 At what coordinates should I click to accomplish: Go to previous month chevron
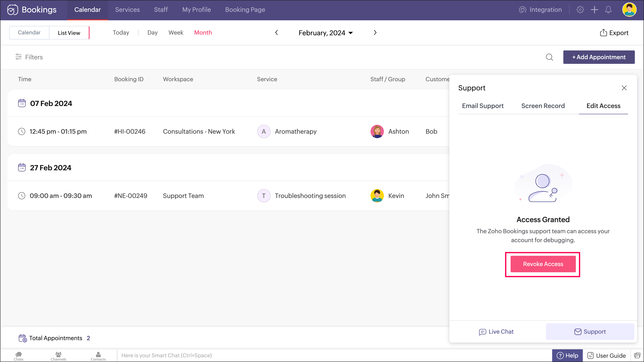click(276, 33)
